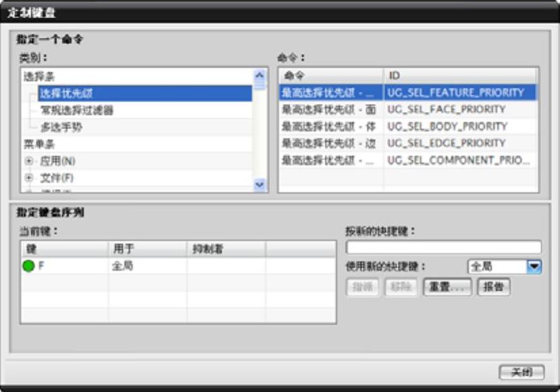Select UG_SEL_EDGE_PRIORITY command row
Viewport: 560px width, 392px height.
(x=408, y=143)
